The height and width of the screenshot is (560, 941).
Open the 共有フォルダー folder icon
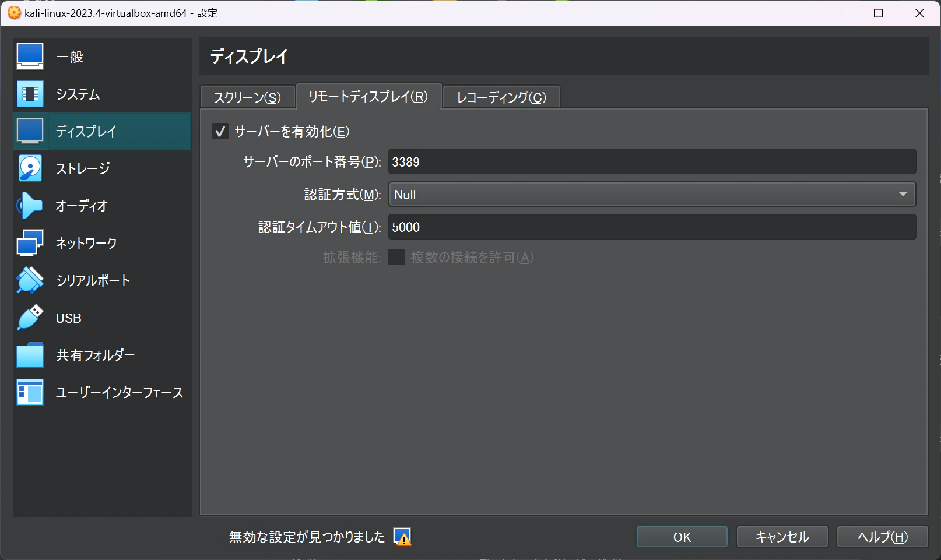tap(30, 355)
